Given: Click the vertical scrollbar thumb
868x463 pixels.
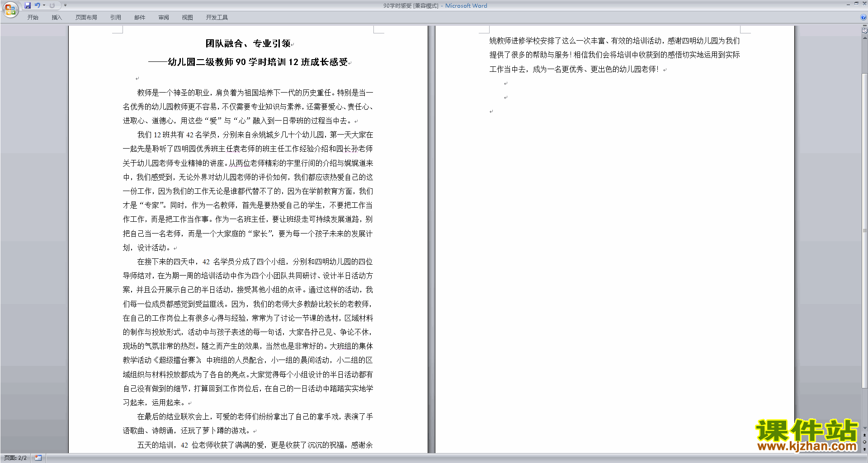Looking at the screenshot, I should [864, 230].
